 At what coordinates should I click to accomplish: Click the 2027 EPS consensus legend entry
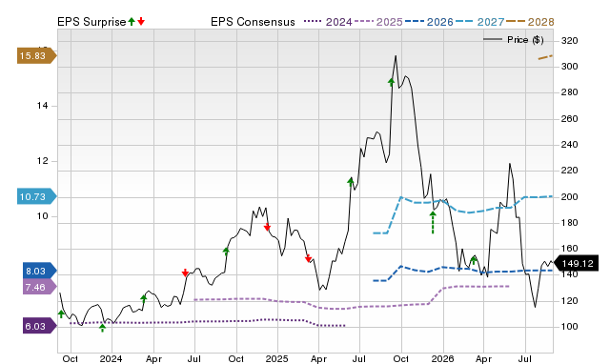[480, 22]
